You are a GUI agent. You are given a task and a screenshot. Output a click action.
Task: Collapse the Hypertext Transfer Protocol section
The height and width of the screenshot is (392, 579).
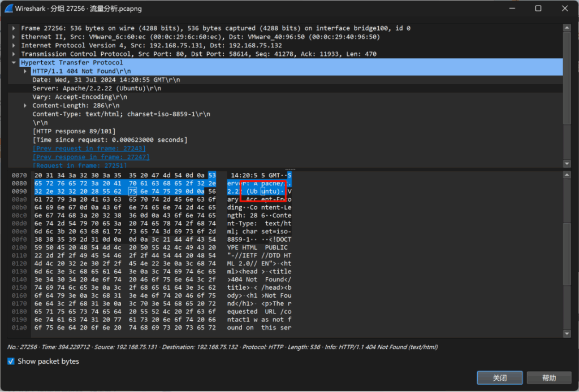pos(15,63)
